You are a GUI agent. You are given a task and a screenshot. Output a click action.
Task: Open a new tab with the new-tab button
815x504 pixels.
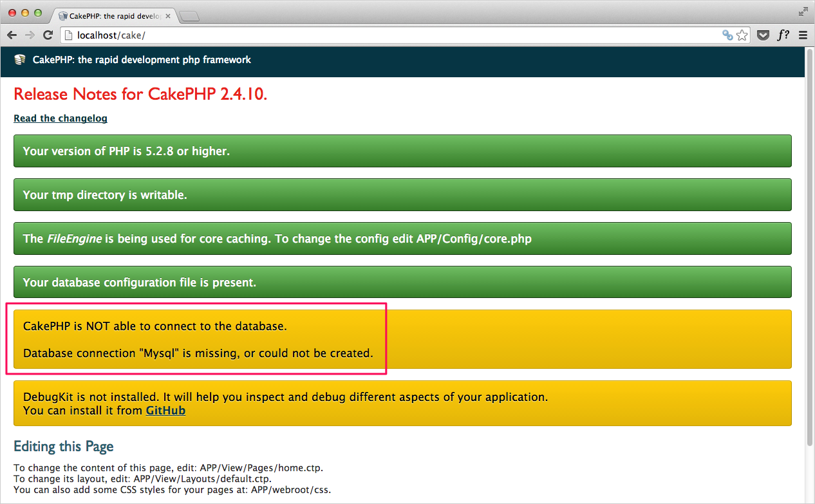[x=189, y=17]
